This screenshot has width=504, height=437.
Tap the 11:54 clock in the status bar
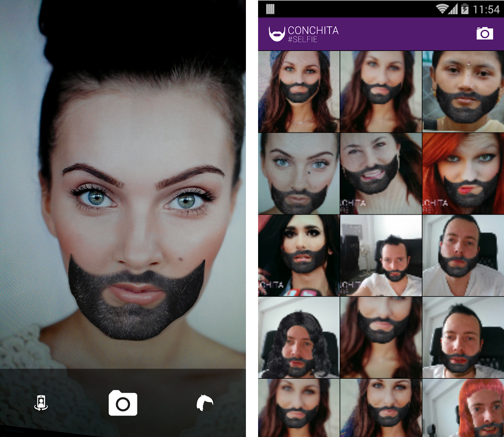[x=486, y=9]
